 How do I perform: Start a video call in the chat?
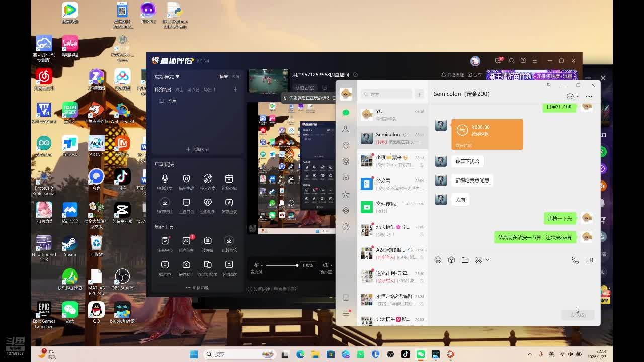(x=589, y=260)
